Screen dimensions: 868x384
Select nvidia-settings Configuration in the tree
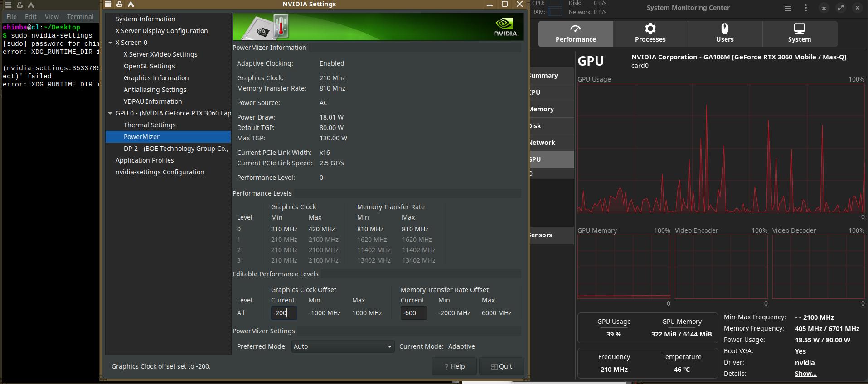pos(160,172)
